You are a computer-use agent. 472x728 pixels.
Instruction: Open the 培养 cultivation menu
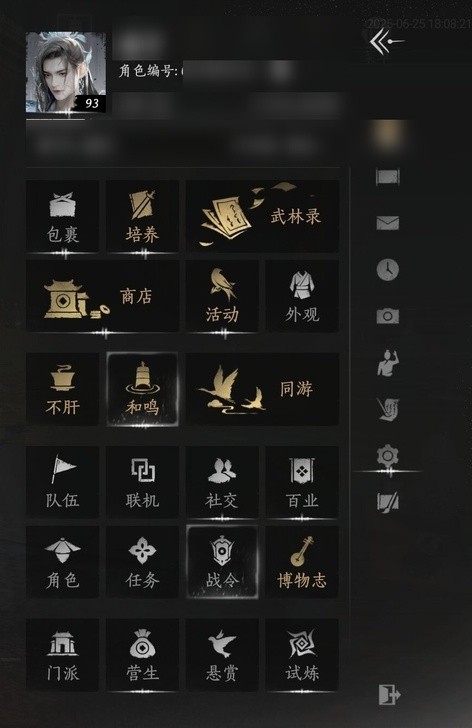pos(142,216)
